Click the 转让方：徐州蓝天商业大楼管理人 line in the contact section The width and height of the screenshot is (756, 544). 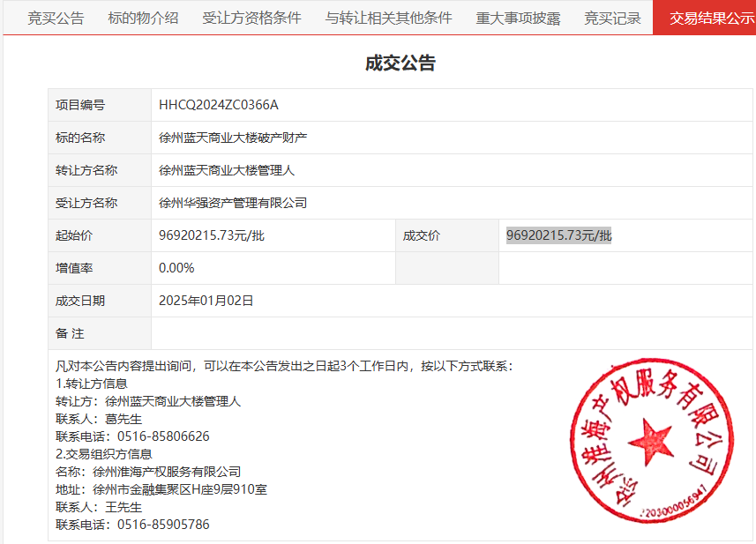pyautogui.click(x=148, y=401)
